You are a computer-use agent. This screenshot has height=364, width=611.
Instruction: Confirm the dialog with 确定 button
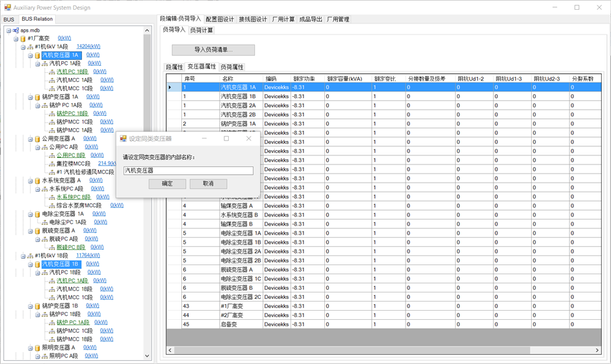(167, 183)
